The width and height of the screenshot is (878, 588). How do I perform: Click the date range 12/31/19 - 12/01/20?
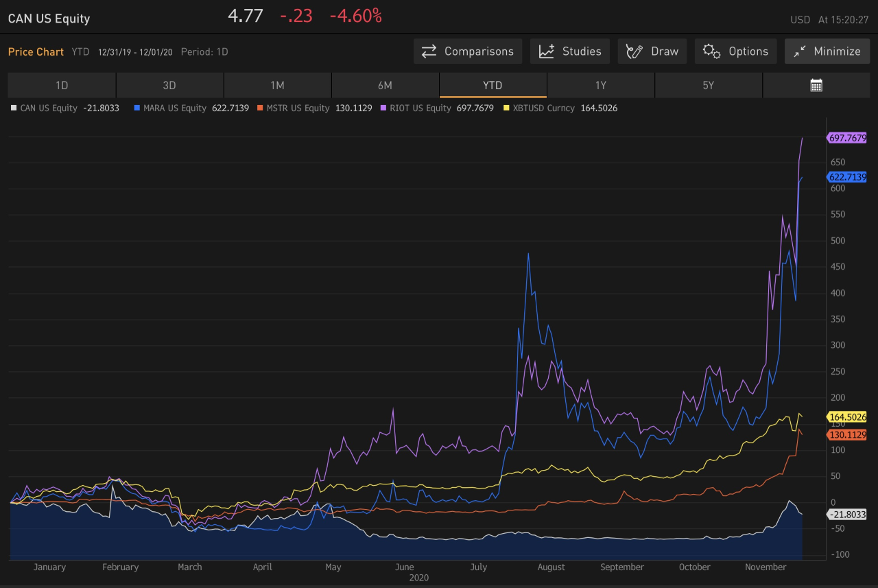(x=135, y=52)
